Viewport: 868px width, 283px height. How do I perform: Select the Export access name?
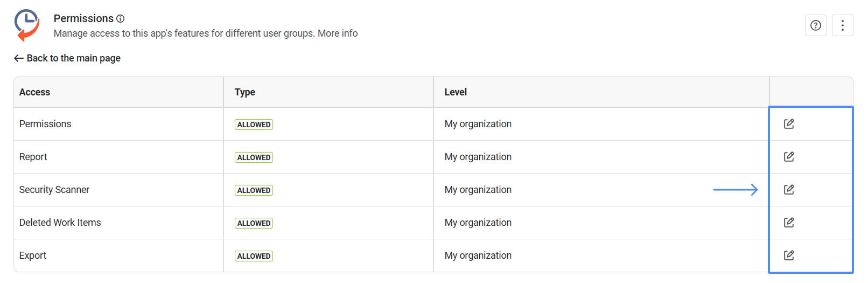coord(33,256)
